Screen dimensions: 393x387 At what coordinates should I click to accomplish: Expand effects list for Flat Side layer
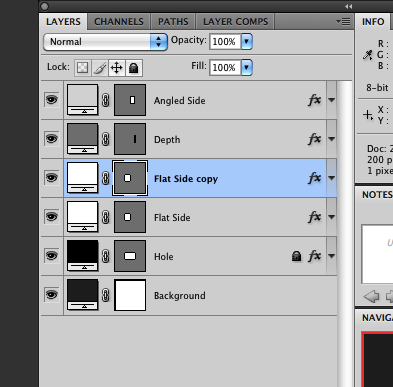click(332, 217)
